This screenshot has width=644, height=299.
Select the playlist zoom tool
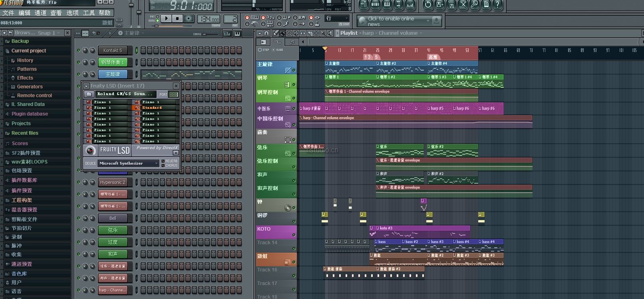tap(323, 33)
